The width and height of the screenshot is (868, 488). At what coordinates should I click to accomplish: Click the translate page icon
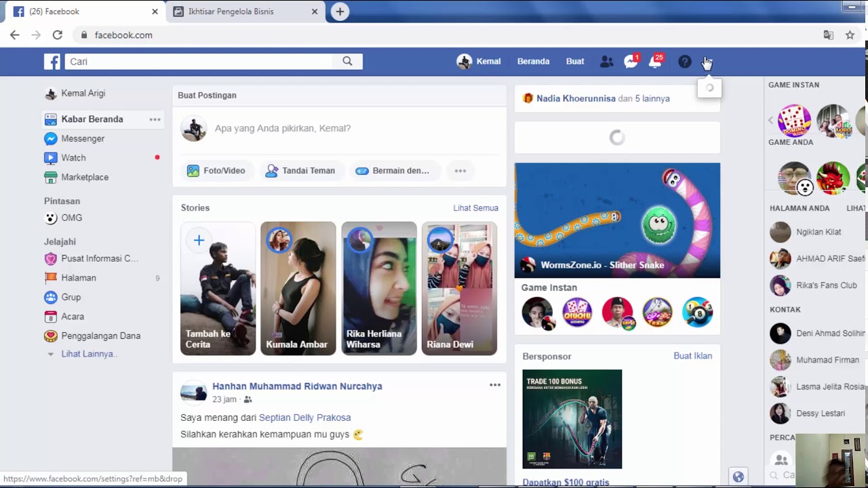pyautogui.click(x=828, y=35)
